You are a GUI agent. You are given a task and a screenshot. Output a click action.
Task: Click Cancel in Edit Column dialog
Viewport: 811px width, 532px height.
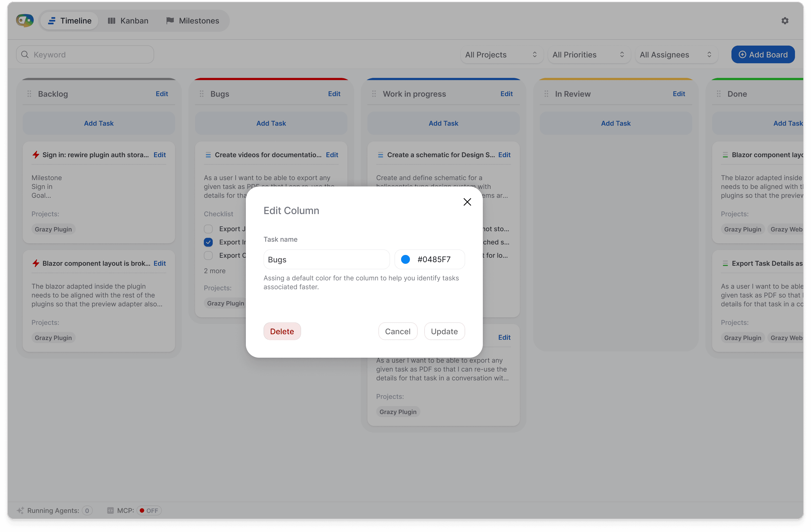(398, 331)
